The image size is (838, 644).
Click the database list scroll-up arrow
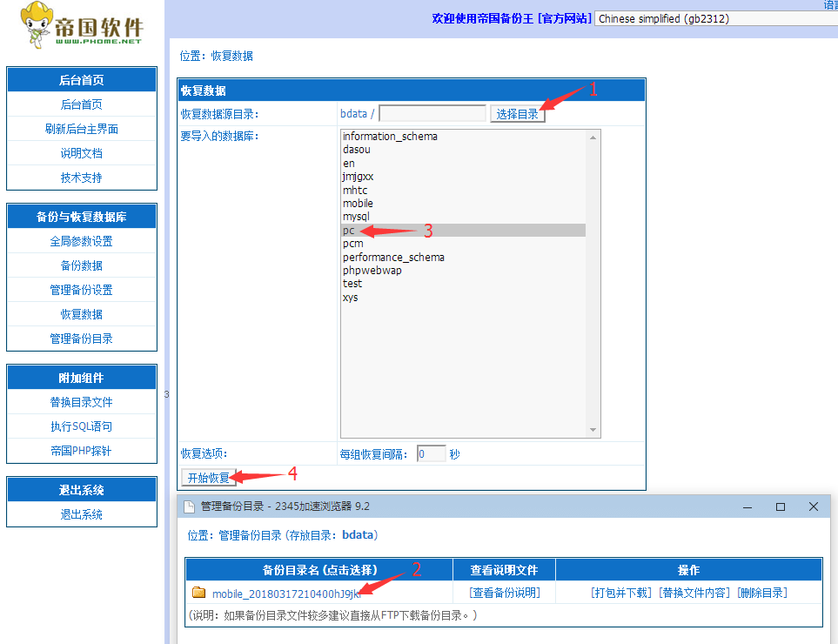click(593, 137)
